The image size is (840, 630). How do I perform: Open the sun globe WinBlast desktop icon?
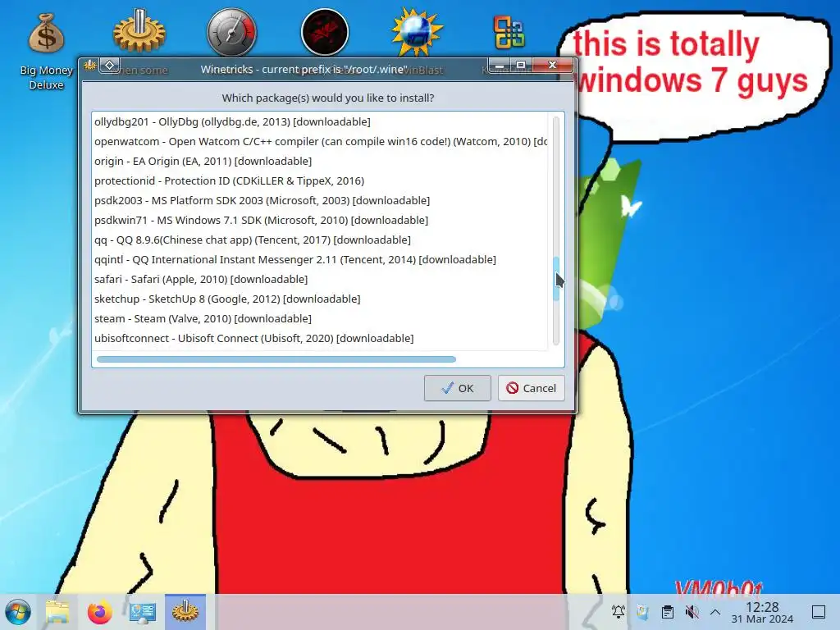click(418, 32)
